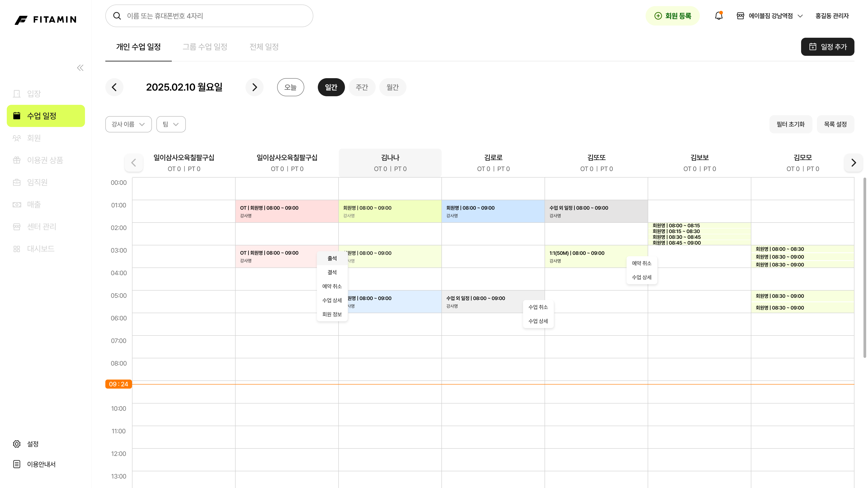The height and width of the screenshot is (488, 868).
Task: Switch to 일간 daily view
Action: [331, 87]
